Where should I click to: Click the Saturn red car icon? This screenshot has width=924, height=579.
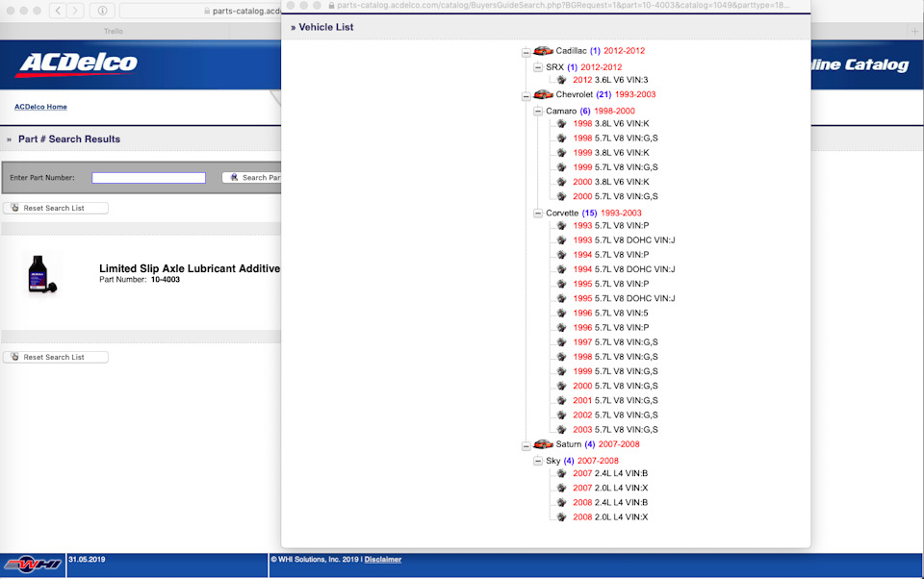coord(543,444)
